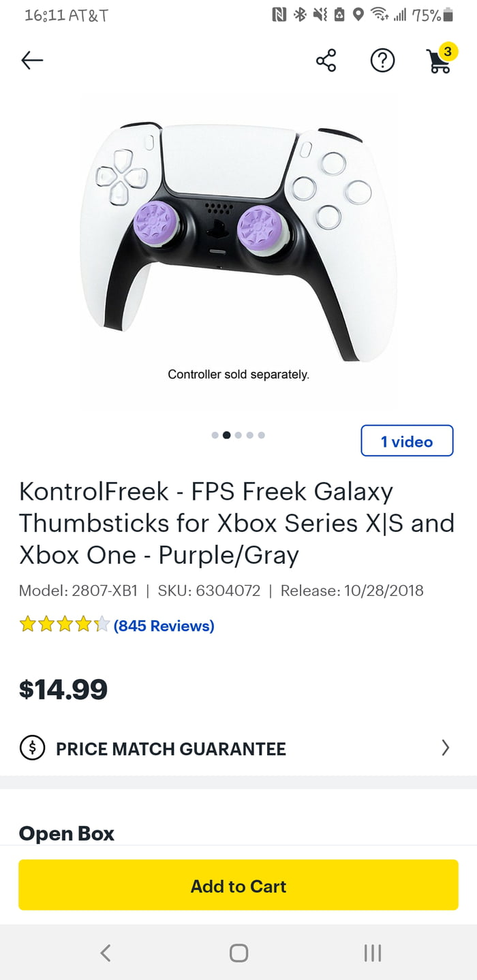Select the second carousel dot
The height and width of the screenshot is (980, 477).
(226, 434)
